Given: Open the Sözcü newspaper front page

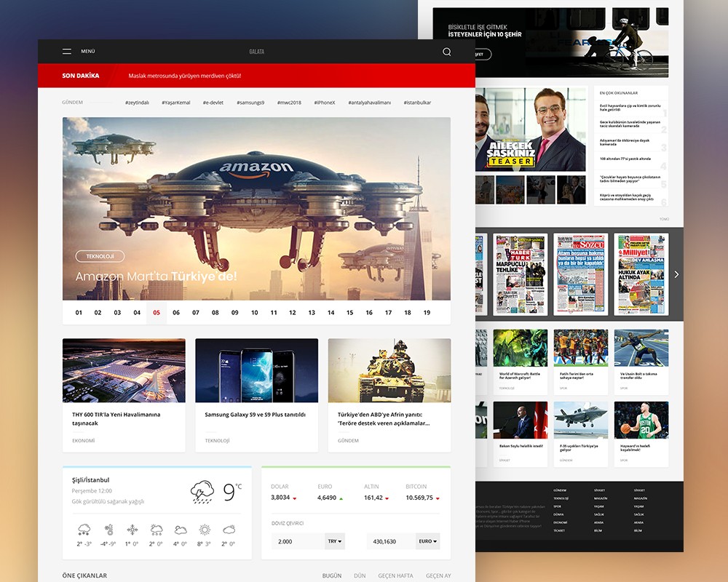Looking at the screenshot, I should (x=580, y=274).
